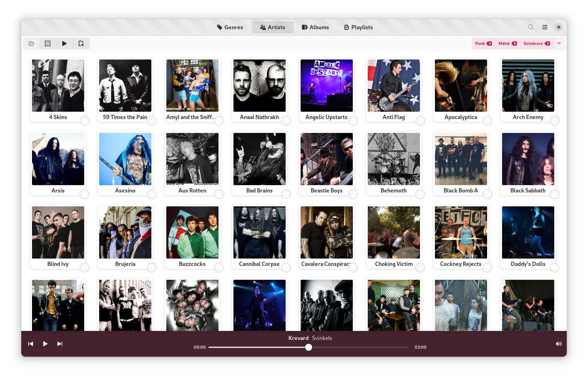Skip to the next track
588x380 pixels.
pos(60,344)
